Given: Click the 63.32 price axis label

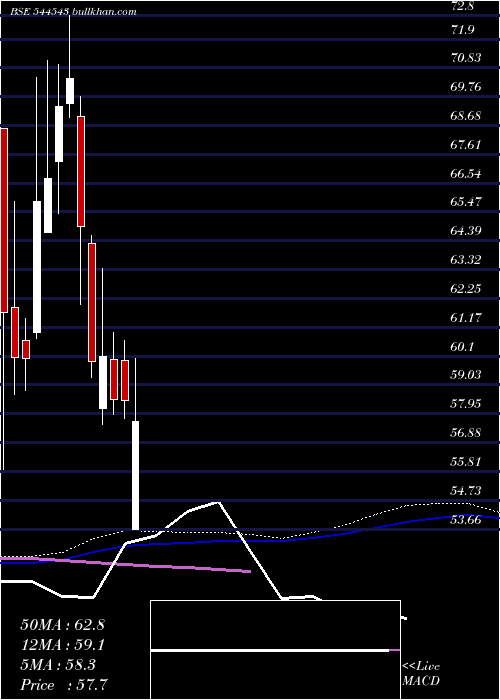Looking at the screenshot, I should click(x=466, y=259).
